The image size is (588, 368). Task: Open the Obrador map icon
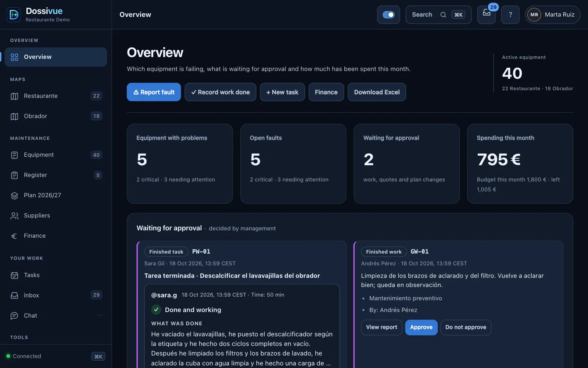pyautogui.click(x=14, y=116)
